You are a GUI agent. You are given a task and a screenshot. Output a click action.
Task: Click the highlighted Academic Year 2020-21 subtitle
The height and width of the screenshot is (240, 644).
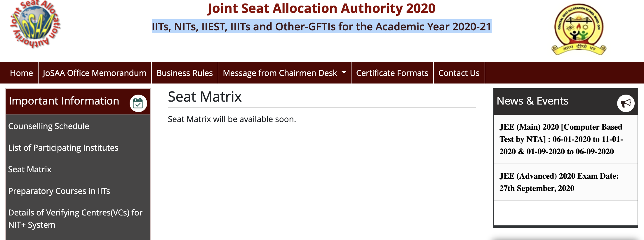point(321,27)
